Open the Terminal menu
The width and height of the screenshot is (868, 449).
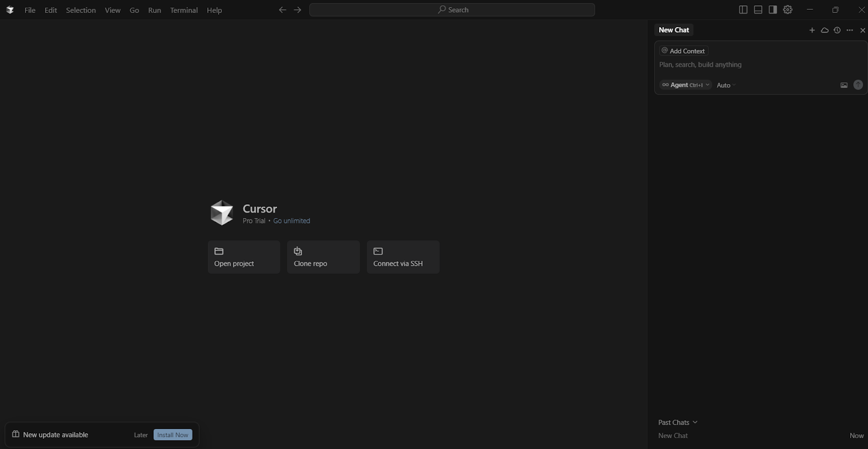(x=183, y=10)
